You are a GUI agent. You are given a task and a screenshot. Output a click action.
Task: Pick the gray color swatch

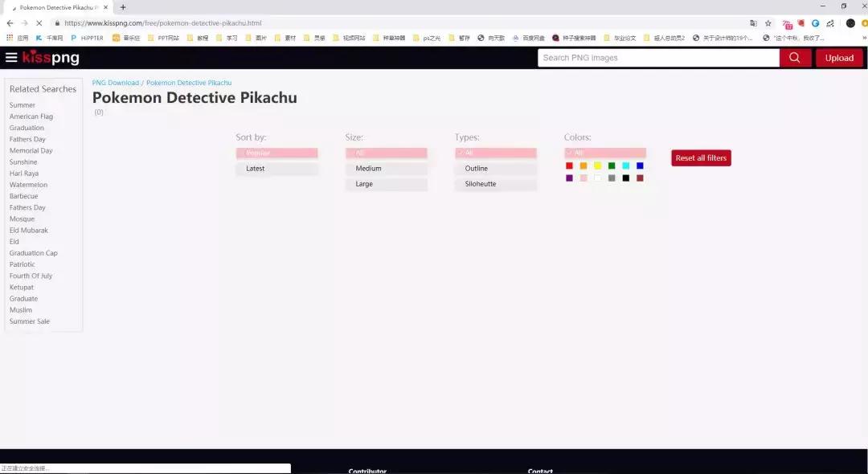click(x=612, y=178)
